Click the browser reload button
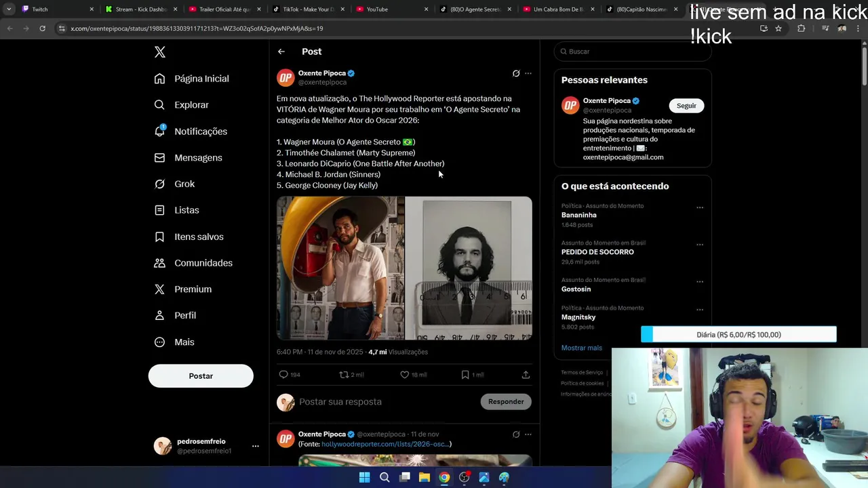 click(42, 28)
